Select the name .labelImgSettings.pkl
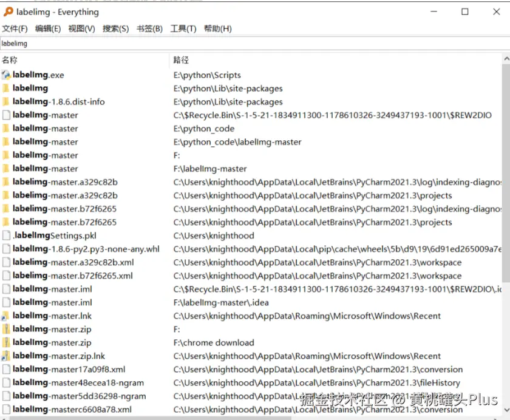Screen dimensions: 510x420 54,235
